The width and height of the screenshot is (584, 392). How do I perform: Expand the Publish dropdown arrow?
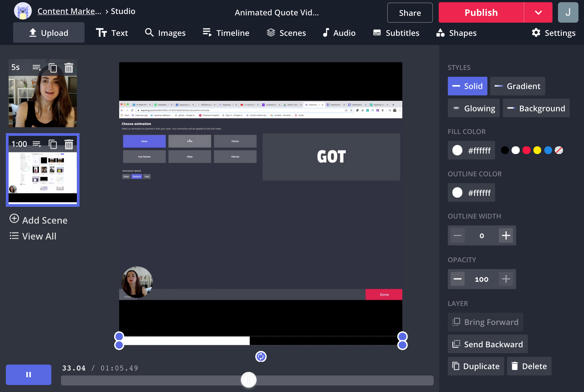click(538, 13)
